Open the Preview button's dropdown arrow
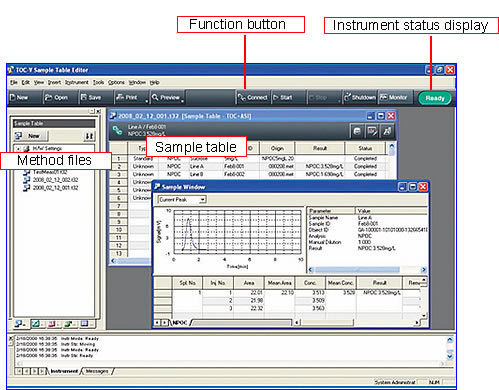Screen dimensions: 499x390 pyautogui.click(x=183, y=100)
